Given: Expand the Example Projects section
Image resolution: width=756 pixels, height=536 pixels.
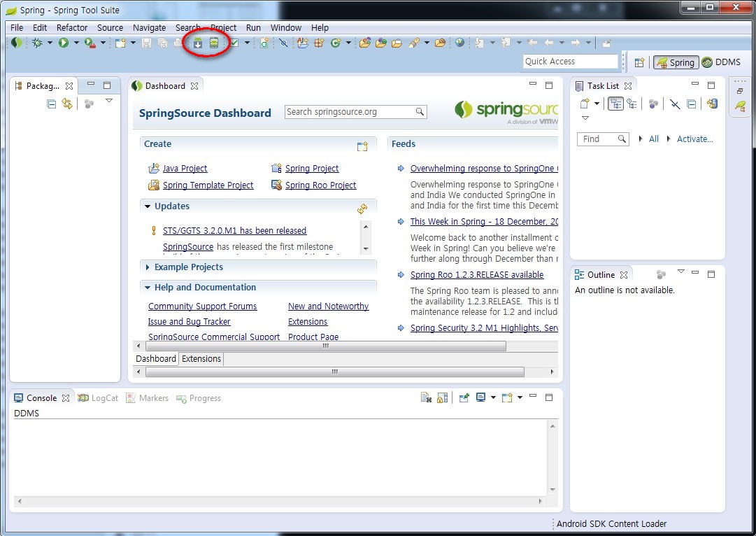Looking at the screenshot, I should click(x=148, y=267).
